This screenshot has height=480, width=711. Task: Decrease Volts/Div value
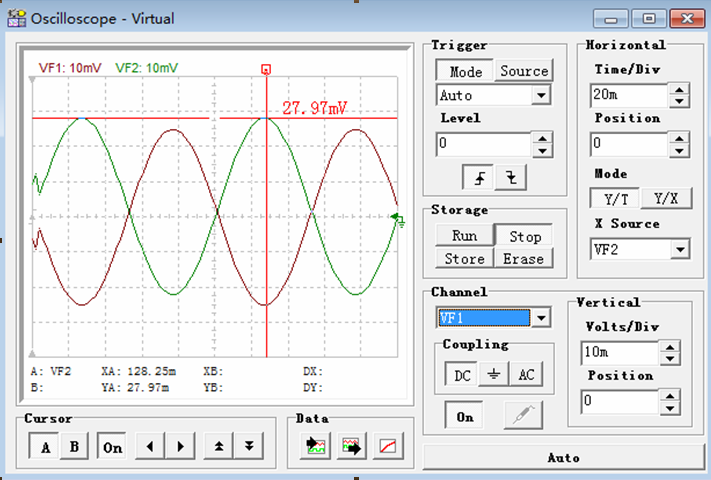670,359
